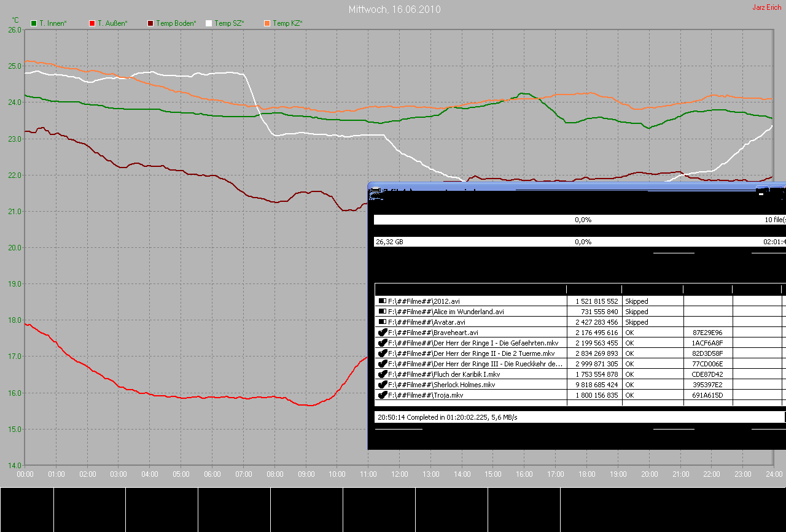Click the file size 9 818 685 424
786x532 pixels.
[x=596, y=384]
